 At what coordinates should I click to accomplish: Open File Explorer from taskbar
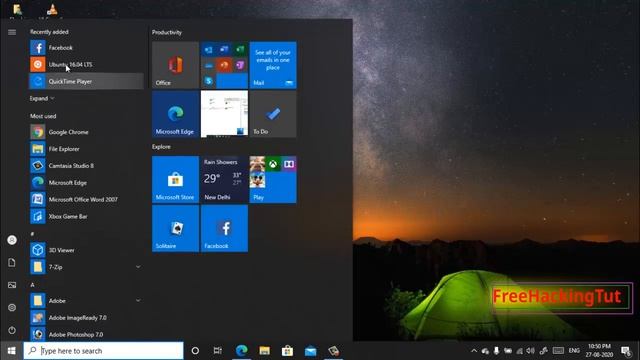[x=264, y=351]
